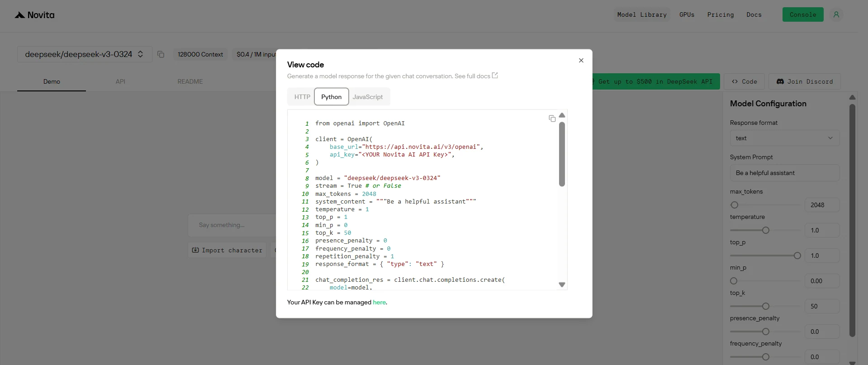Image resolution: width=868 pixels, height=365 pixels.
Task: Copy the code snippet using copy icon
Action: tap(552, 119)
